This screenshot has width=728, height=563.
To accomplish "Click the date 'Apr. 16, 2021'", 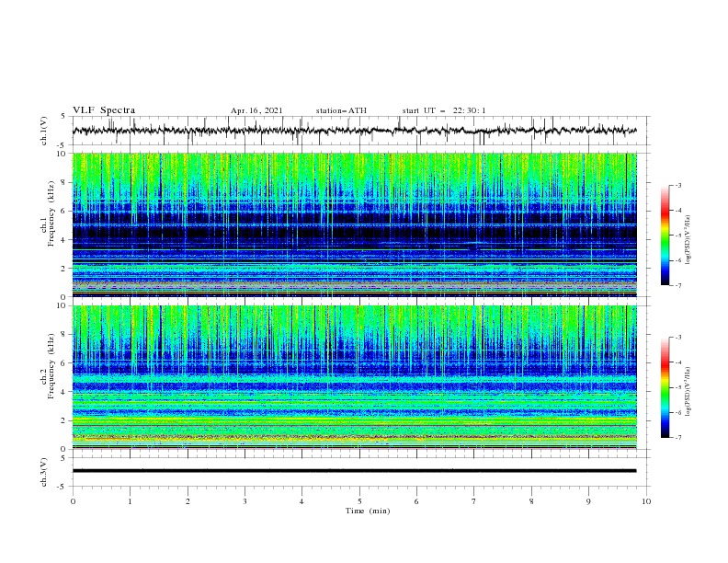I will 256,110.
